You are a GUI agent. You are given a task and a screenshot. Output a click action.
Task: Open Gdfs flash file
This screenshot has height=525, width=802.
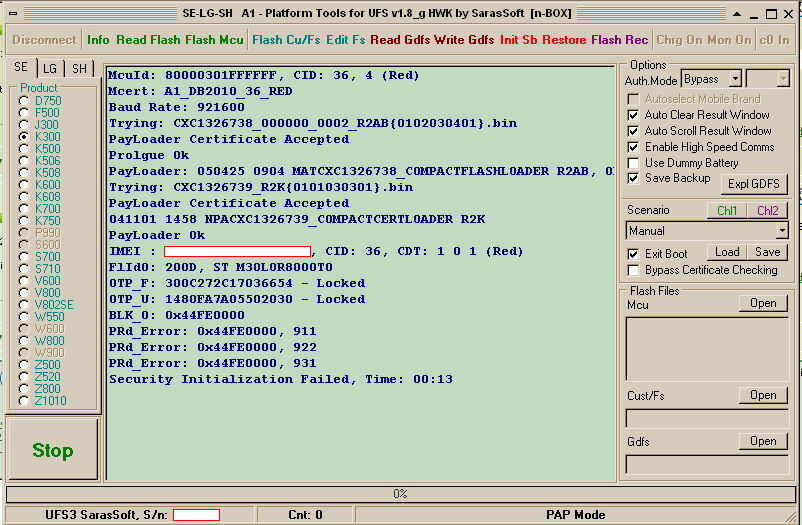763,441
